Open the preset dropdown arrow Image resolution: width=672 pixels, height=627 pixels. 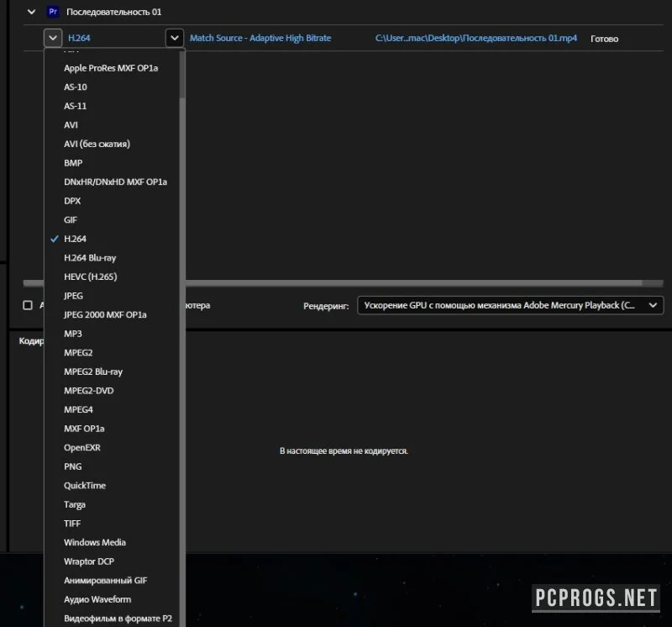(175, 38)
